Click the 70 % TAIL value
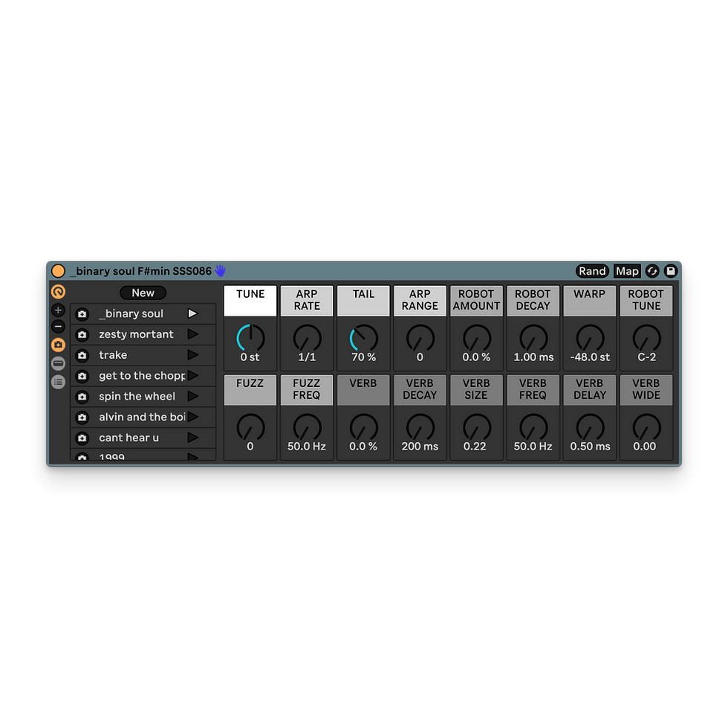The height and width of the screenshot is (728, 728). (x=363, y=357)
